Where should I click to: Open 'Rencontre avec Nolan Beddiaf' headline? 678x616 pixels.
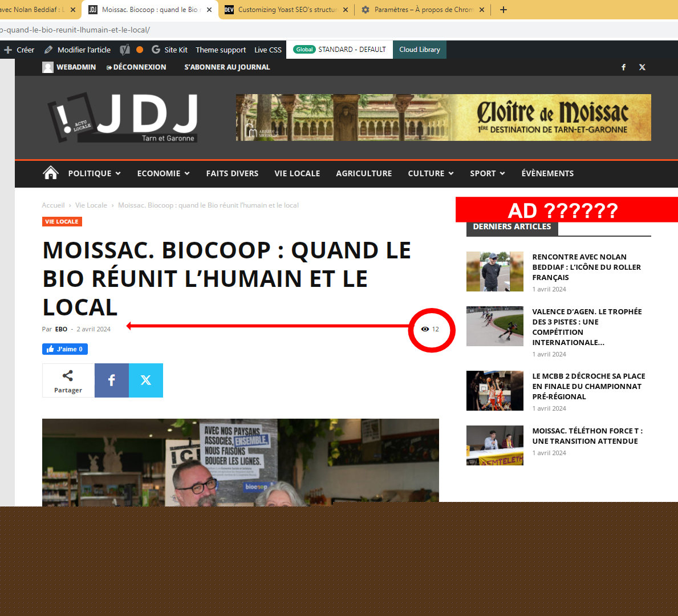[586, 267]
